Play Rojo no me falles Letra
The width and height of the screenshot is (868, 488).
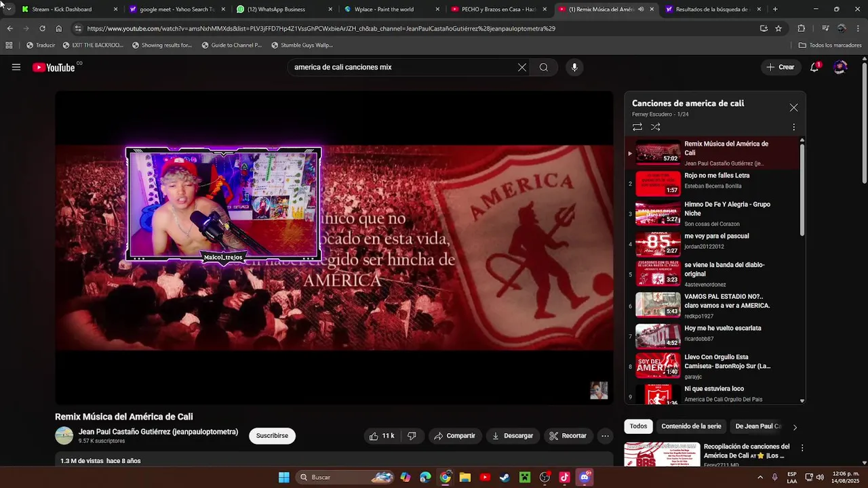pyautogui.click(x=713, y=183)
